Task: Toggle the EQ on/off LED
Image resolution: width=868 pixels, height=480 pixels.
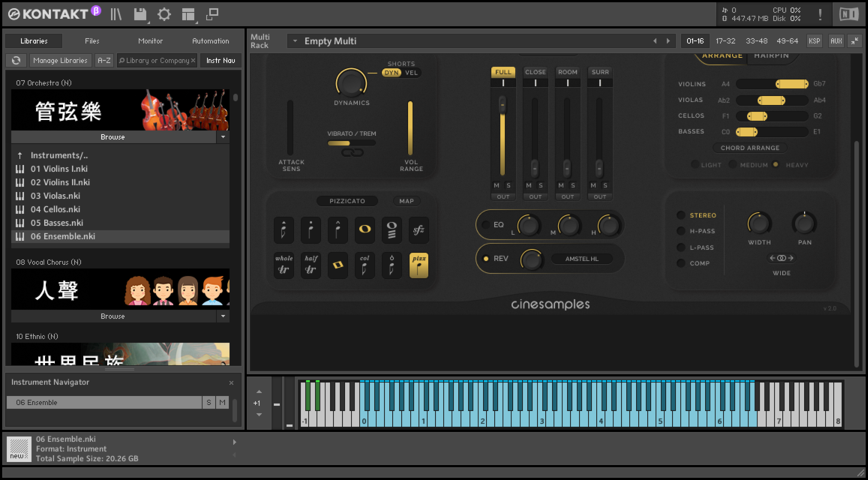Action: pyautogui.click(x=486, y=225)
